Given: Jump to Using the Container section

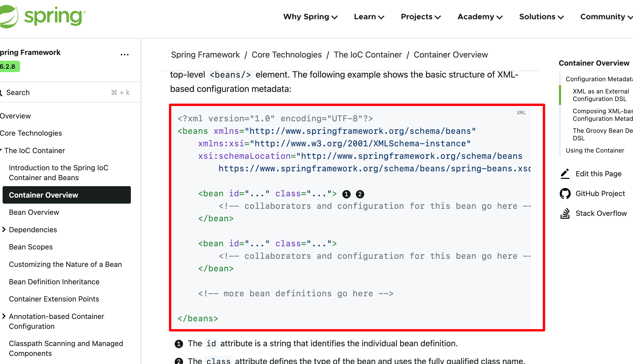Looking at the screenshot, I should click(595, 150).
